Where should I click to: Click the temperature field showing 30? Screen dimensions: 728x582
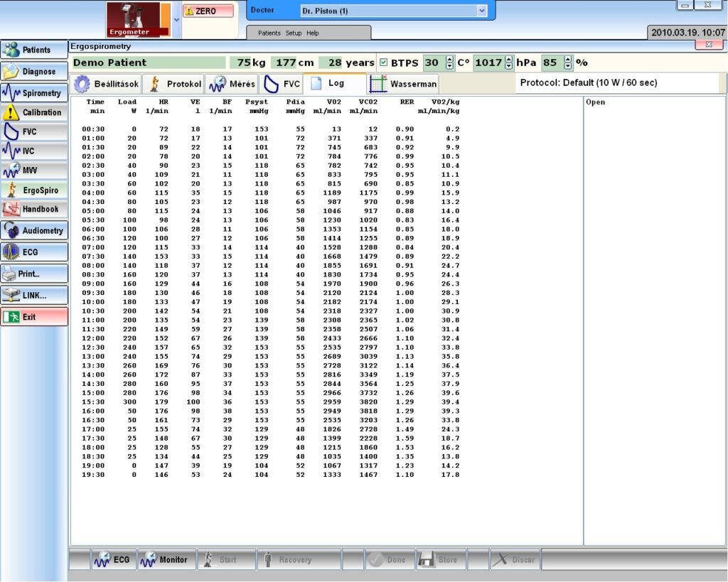[x=434, y=63]
